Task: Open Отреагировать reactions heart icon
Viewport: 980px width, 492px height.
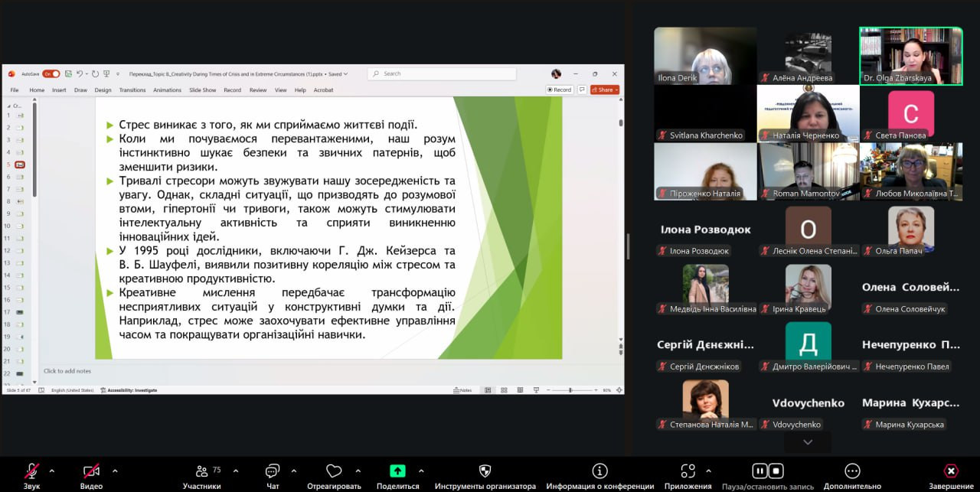Action: (x=334, y=471)
